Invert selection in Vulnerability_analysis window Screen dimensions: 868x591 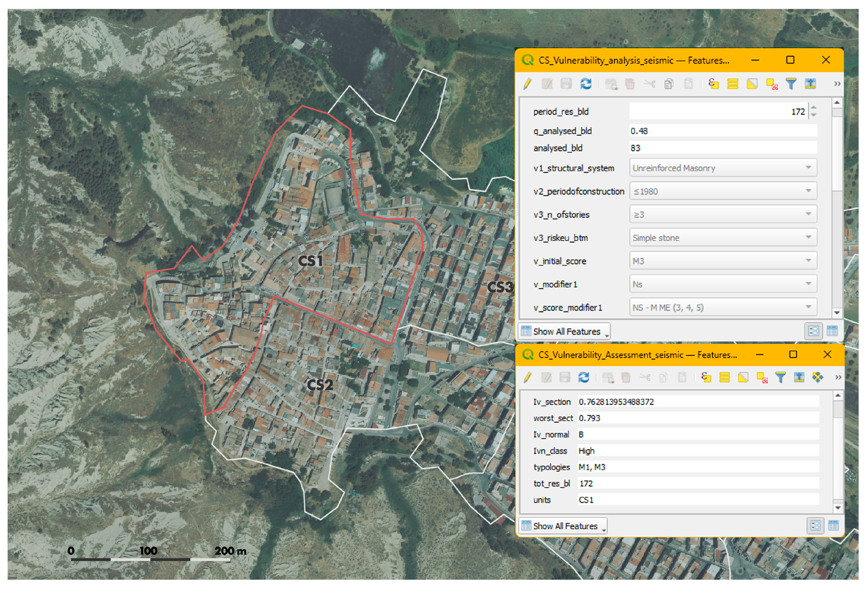[752, 84]
